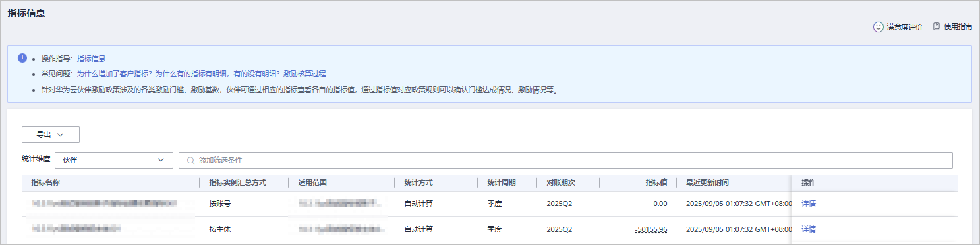Click the -50155.96 indicator value
This screenshot has width=980, height=245.
(x=650, y=229)
